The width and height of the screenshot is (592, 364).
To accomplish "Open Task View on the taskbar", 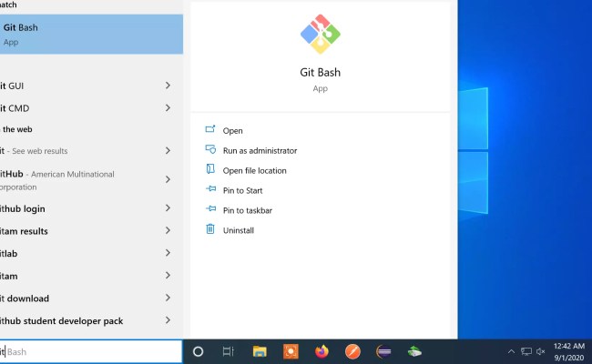I will [x=229, y=352].
